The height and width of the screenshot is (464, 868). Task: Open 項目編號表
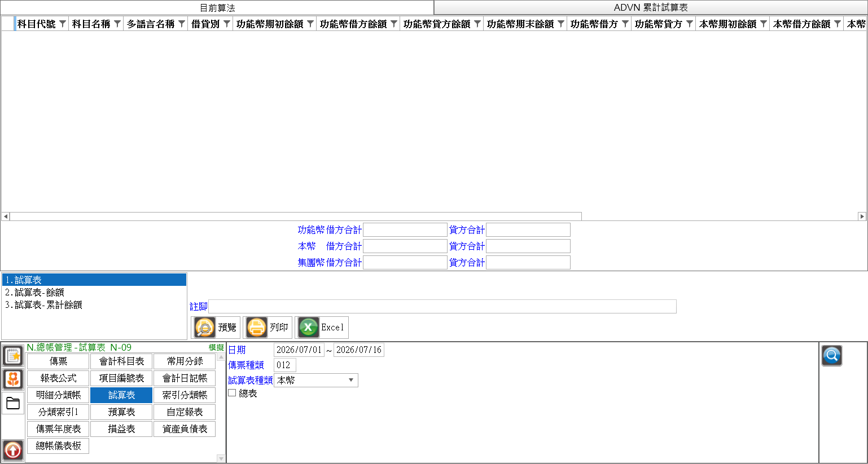pos(121,378)
